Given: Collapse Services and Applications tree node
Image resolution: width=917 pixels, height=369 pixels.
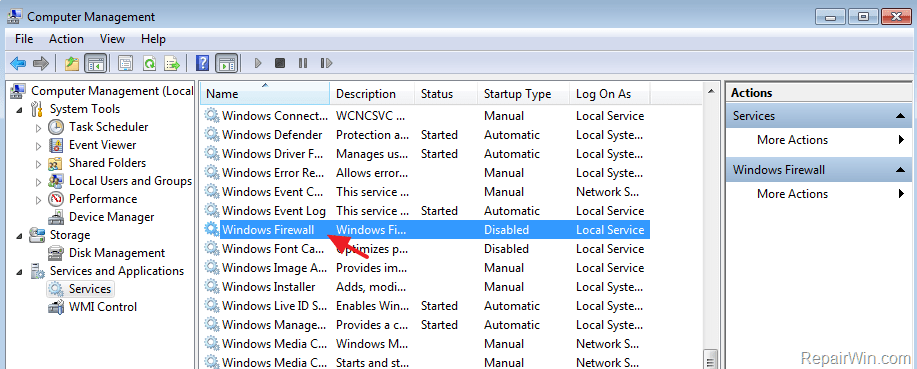Looking at the screenshot, I should click(x=19, y=273).
